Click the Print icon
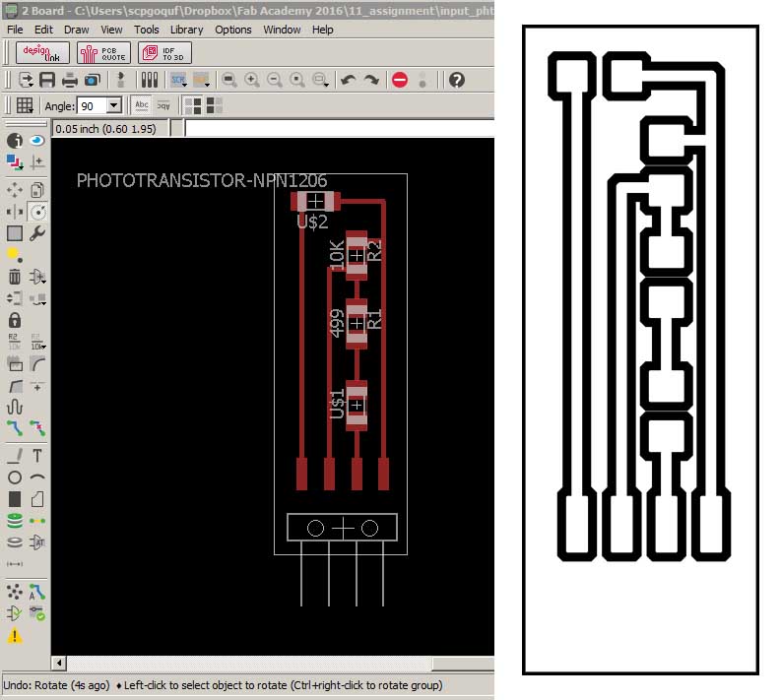The height and width of the screenshot is (700, 780). click(70, 80)
